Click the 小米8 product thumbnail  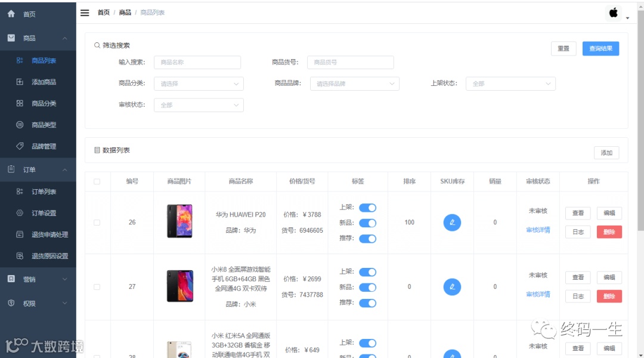(x=179, y=286)
